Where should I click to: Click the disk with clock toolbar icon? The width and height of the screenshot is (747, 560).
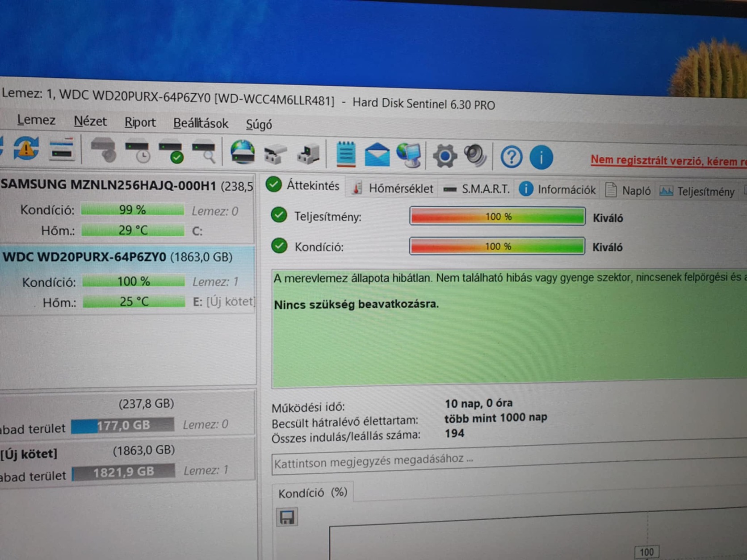point(137,151)
